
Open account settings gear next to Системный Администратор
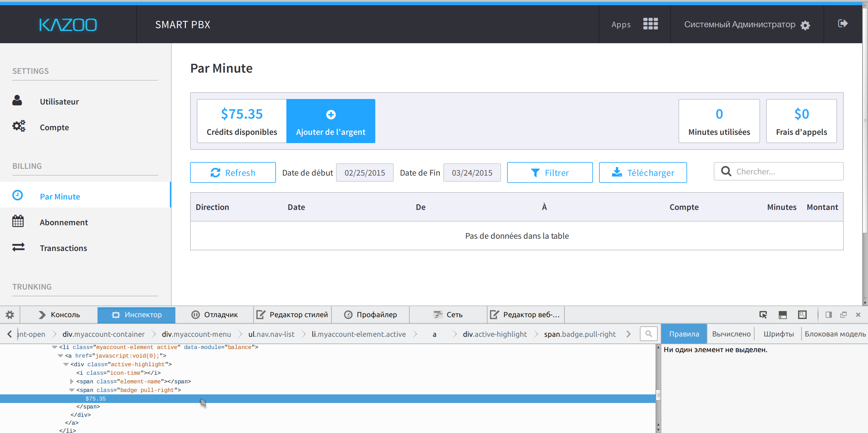coord(805,25)
